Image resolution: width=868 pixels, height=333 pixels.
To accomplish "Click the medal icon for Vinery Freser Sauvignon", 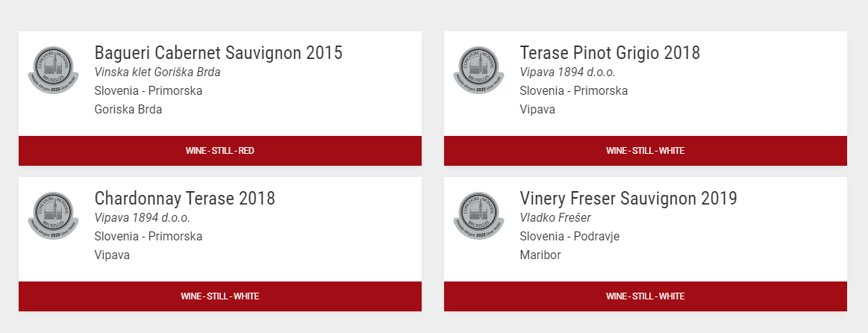I will [479, 216].
